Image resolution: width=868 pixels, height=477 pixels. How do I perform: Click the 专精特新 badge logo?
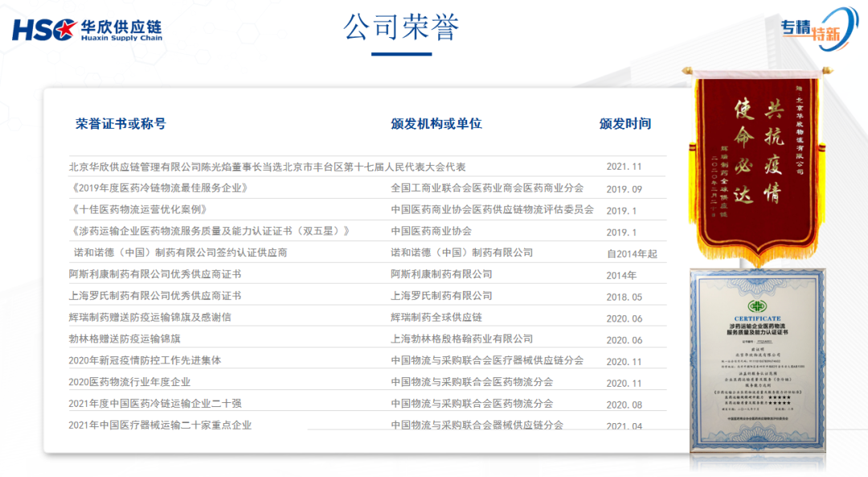(x=819, y=30)
